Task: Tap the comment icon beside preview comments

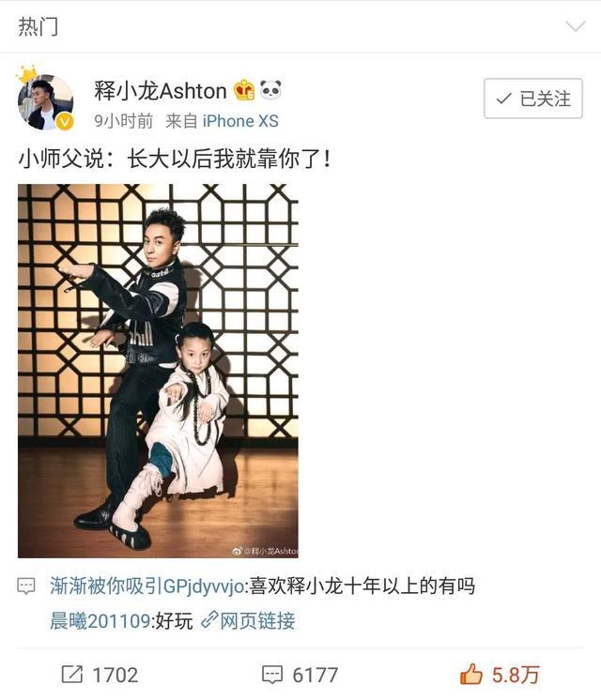Action: tap(26, 586)
